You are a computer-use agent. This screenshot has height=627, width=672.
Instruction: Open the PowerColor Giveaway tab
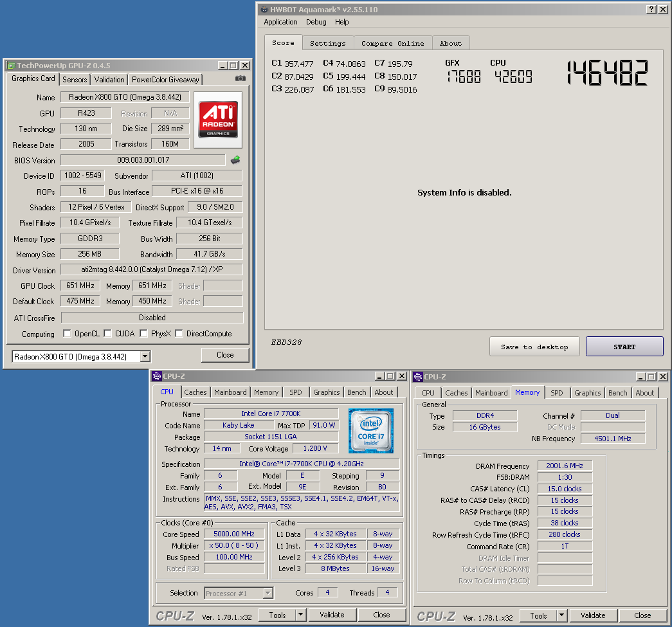click(x=165, y=79)
